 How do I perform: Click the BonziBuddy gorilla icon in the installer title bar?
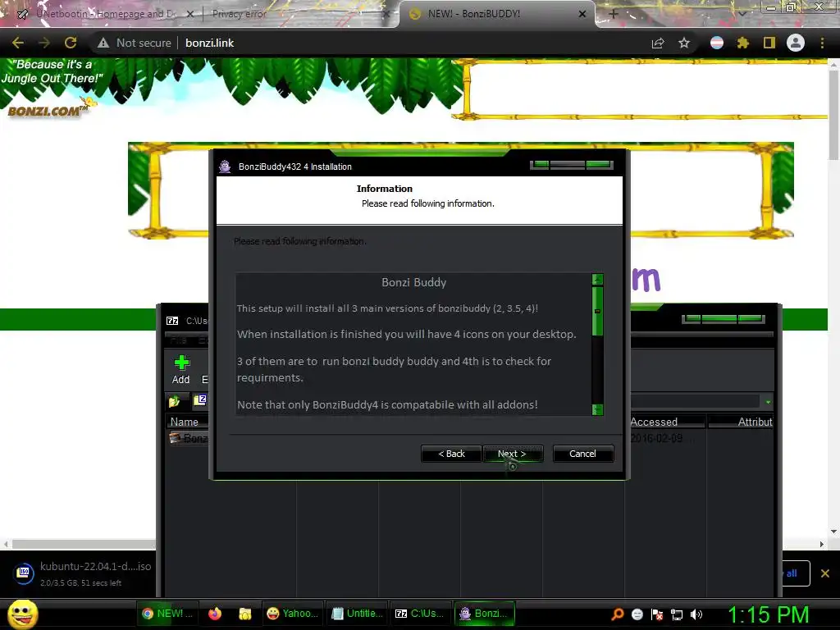pyautogui.click(x=225, y=167)
